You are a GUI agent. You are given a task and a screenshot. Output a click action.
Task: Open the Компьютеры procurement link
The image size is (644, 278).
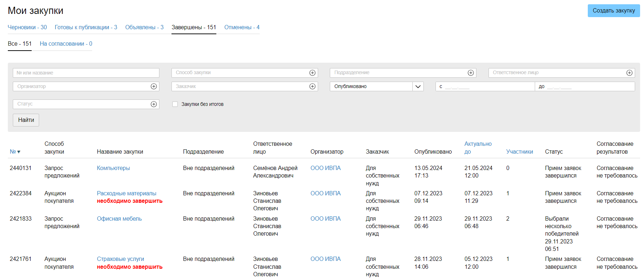(113, 168)
